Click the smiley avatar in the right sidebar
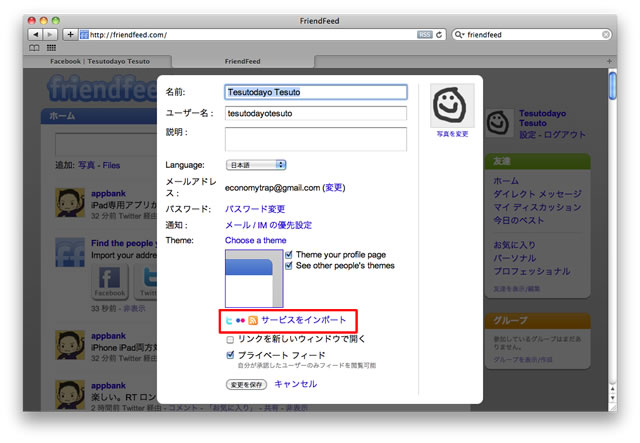640x443 pixels. [x=498, y=123]
